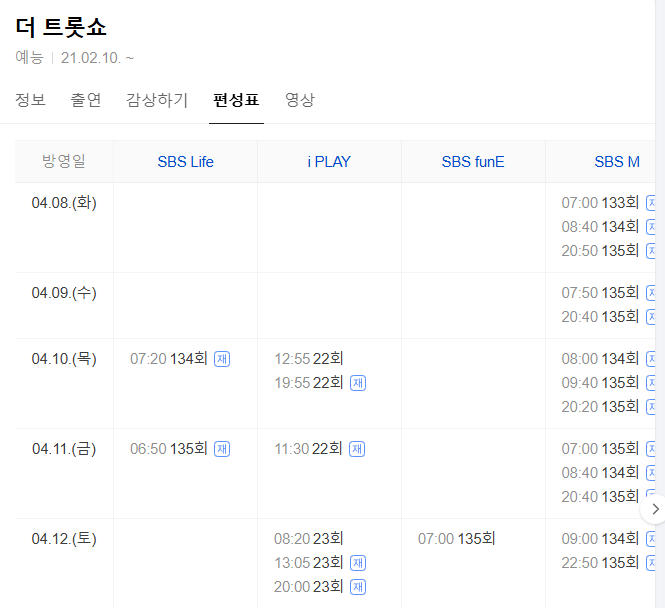Image resolution: width=665 pixels, height=608 pixels.
Task: Click the 방영일 column header
Action: pos(64,161)
